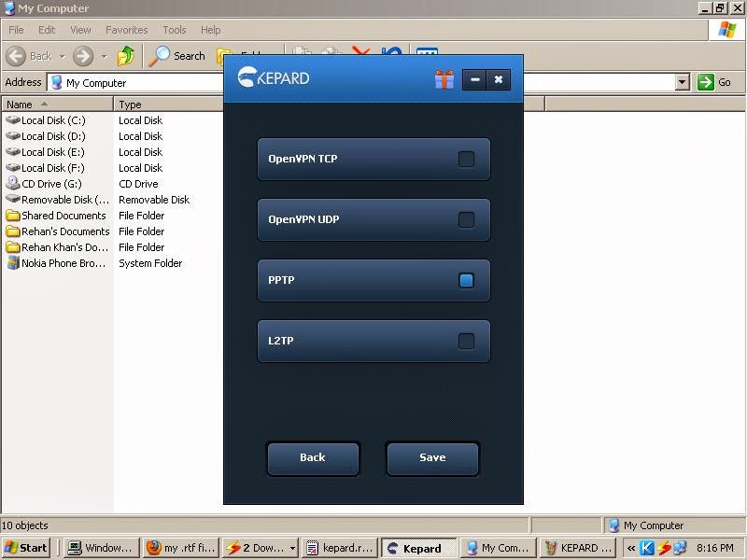Click the Kepard K tray icon
This screenshot has width=747, height=560.
point(646,548)
